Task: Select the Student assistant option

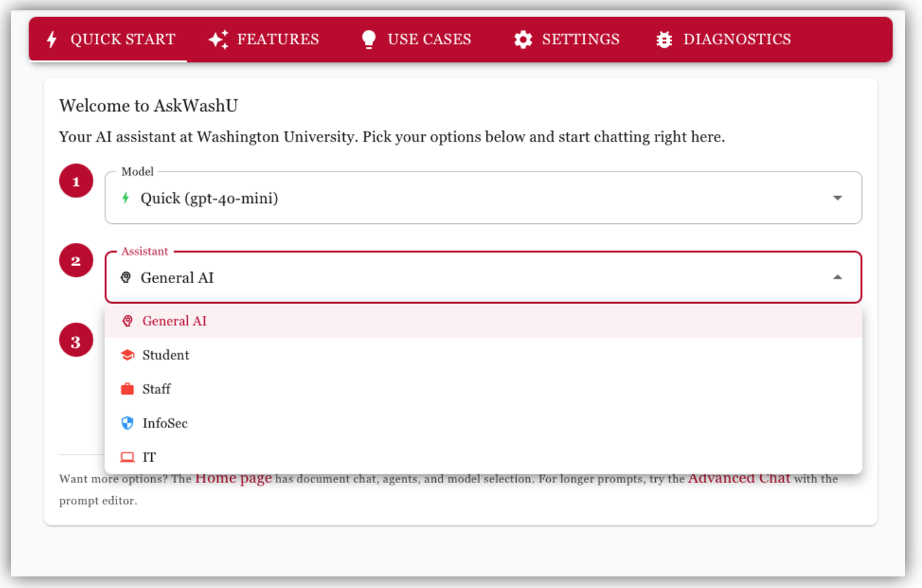Action: [165, 355]
